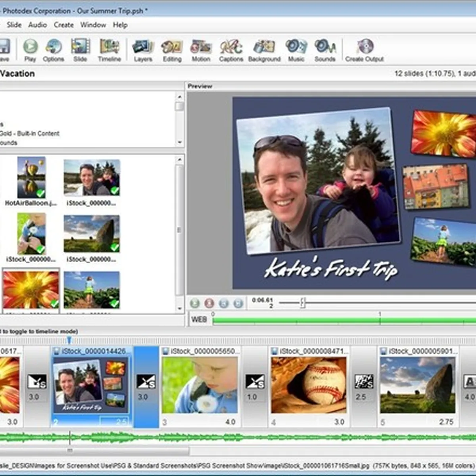476x476 pixels.
Task: Click the checkmark on the flower thumbnail
Action: [x=54, y=303]
